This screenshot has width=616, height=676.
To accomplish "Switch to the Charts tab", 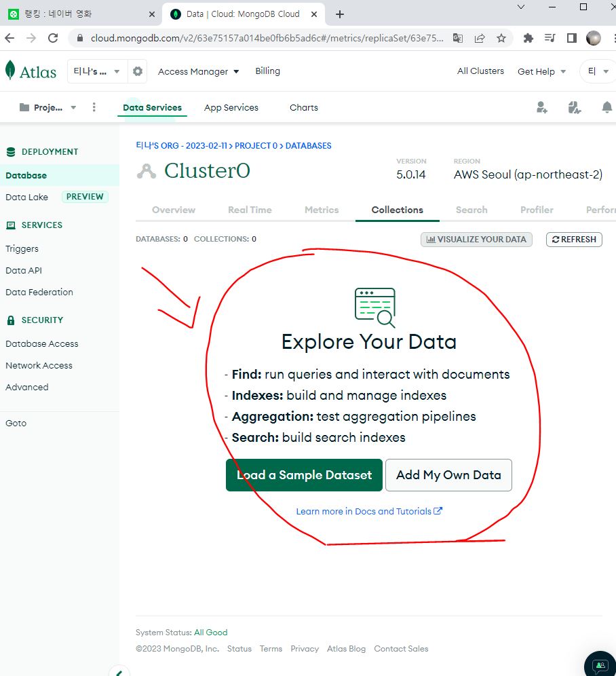I will point(304,107).
